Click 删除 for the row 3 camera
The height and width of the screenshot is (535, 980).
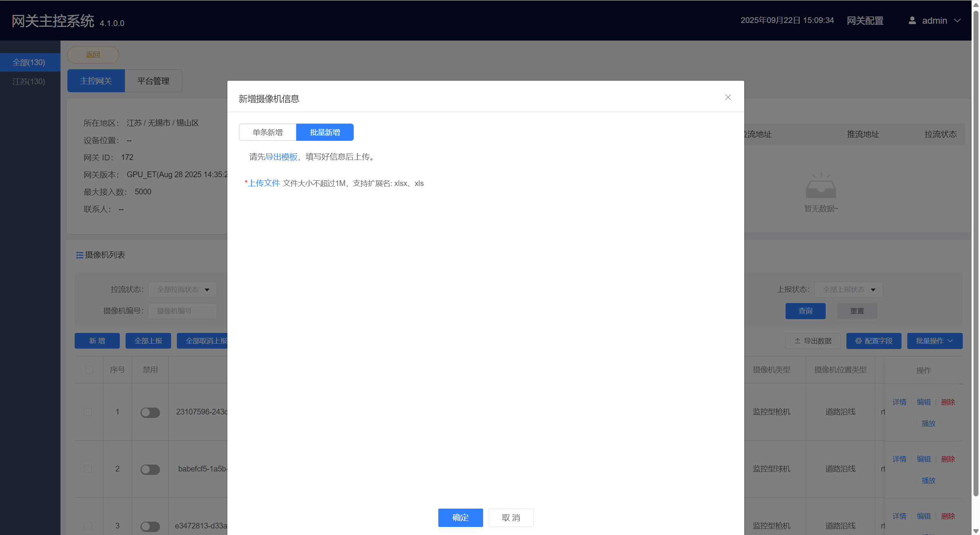point(948,516)
